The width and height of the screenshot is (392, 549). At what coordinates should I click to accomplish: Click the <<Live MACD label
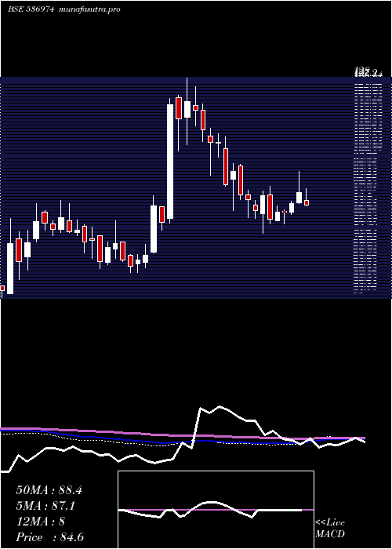click(x=330, y=529)
